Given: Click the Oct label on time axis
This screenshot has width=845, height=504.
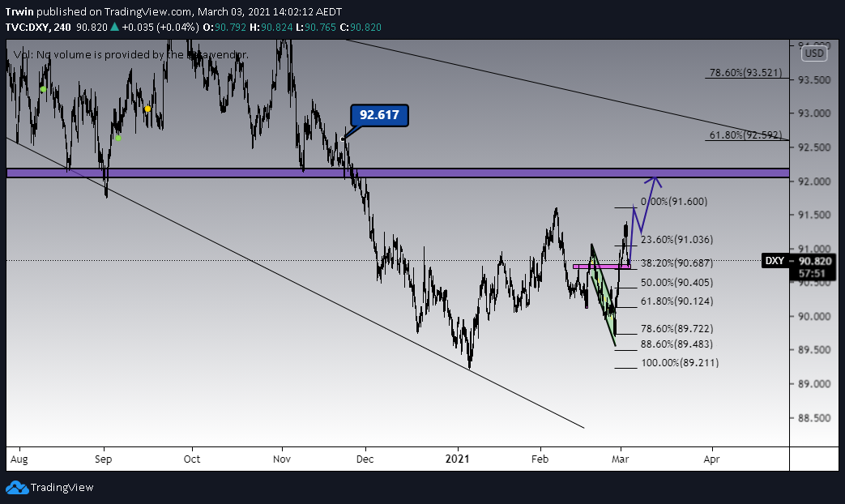Looking at the screenshot, I should [192, 459].
